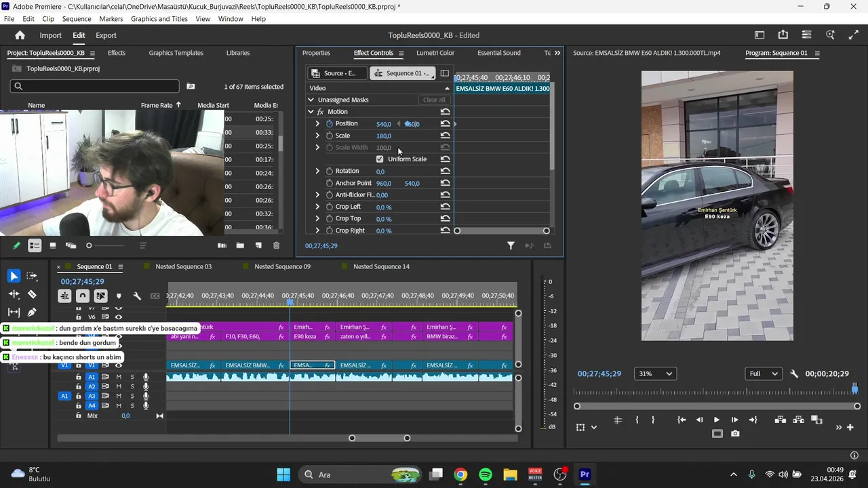
Task: Click the Lift button in Program monitor
Action: [781, 420]
